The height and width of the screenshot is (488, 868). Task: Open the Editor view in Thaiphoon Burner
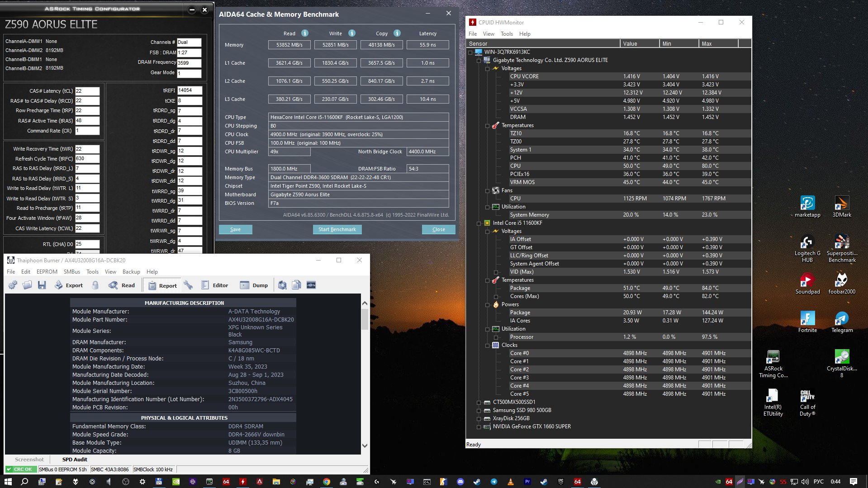click(x=214, y=285)
